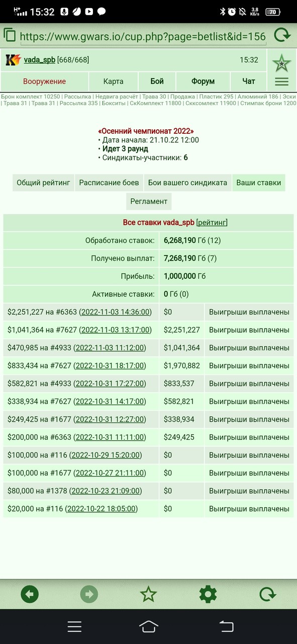
Task: Select the Регламент tab
Action: point(149,201)
